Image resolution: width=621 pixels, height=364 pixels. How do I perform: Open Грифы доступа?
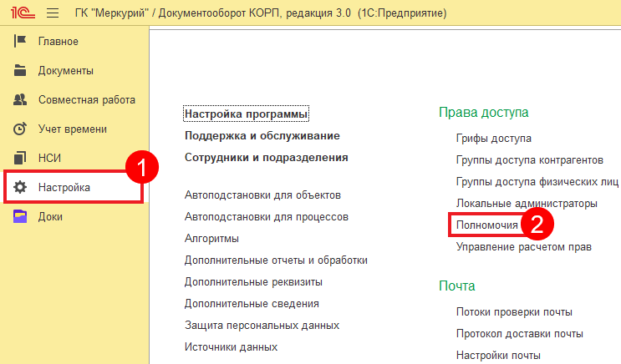tap(493, 139)
